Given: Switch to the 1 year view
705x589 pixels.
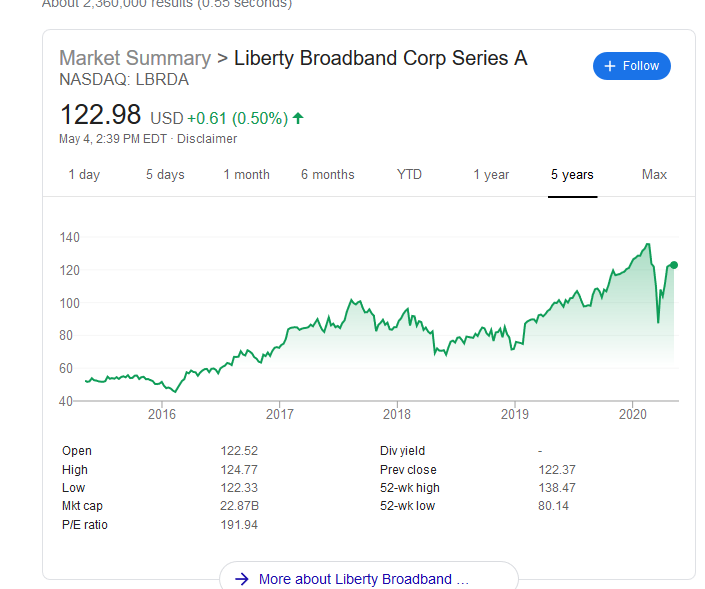Looking at the screenshot, I should 491,174.
